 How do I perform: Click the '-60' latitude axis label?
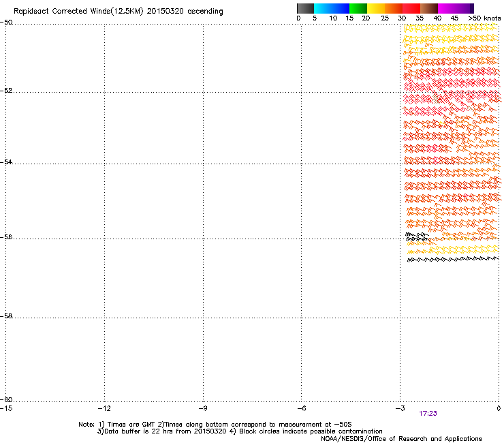6,399
